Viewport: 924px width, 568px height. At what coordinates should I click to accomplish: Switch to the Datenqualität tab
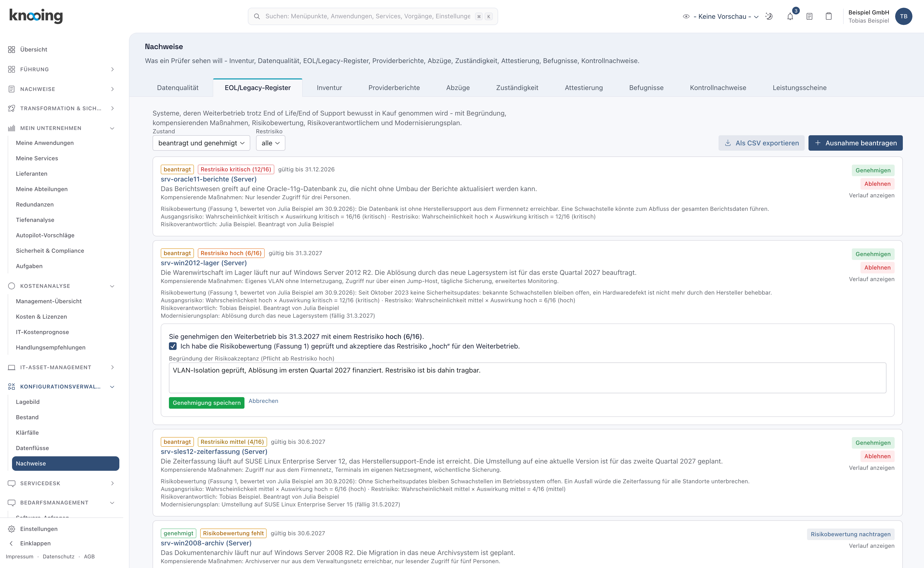[x=178, y=88]
